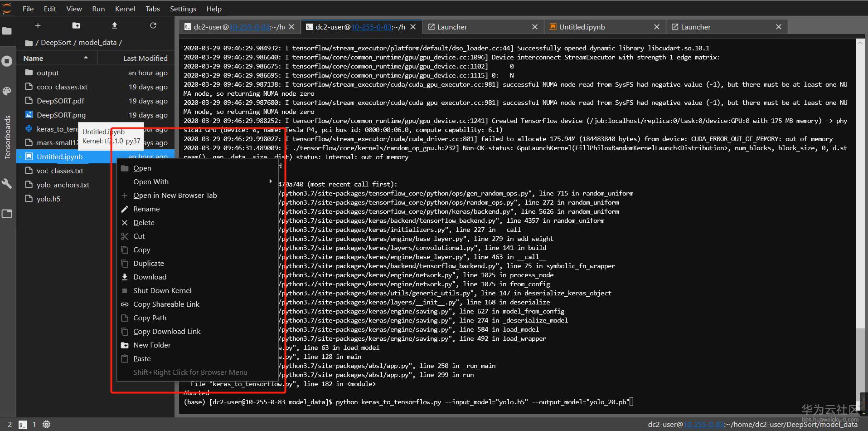The image size is (868, 431).
Task: Close the active dc2-user terminal tab
Action: pos(413,27)
